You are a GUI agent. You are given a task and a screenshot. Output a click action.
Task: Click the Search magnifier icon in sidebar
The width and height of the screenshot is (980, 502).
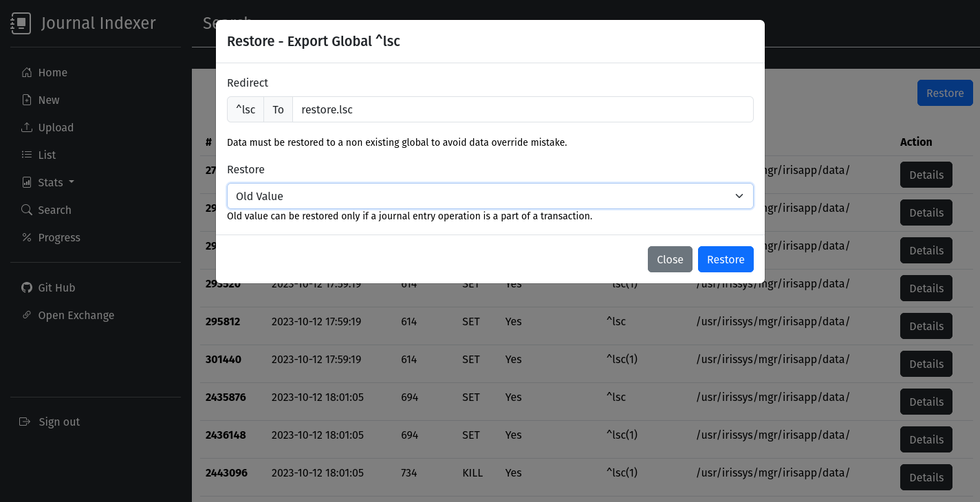coord(27,210)
